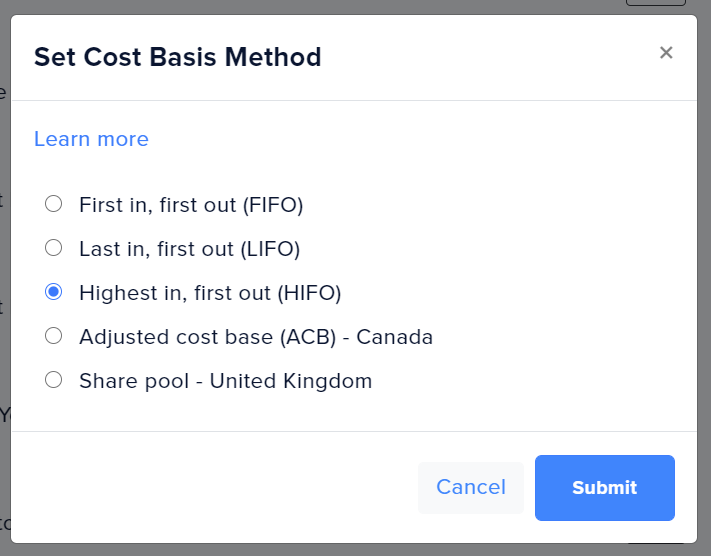This screenshot has width=711, height=556.
Task: Click the 'Highest in, first out (HIFO)' label text
Action: (x=210, y=293)
